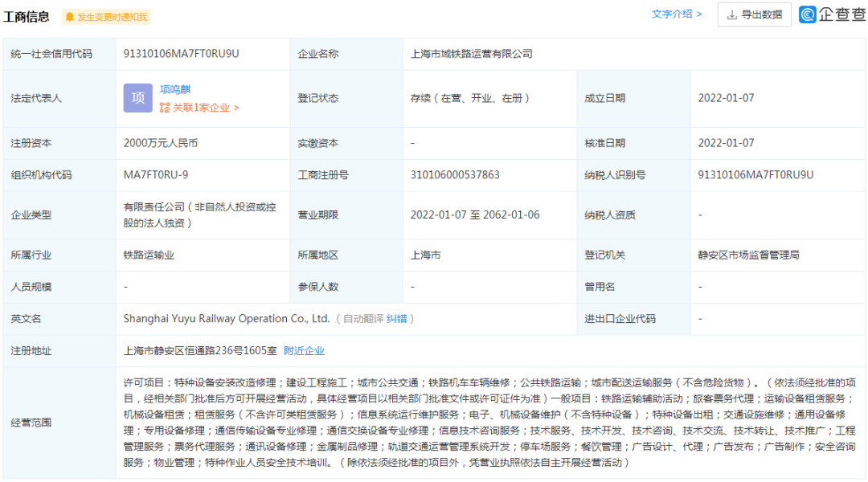Click the registered capital 2000万元人民币
Viewport: 868px width, 482px height.
[161, 143]
